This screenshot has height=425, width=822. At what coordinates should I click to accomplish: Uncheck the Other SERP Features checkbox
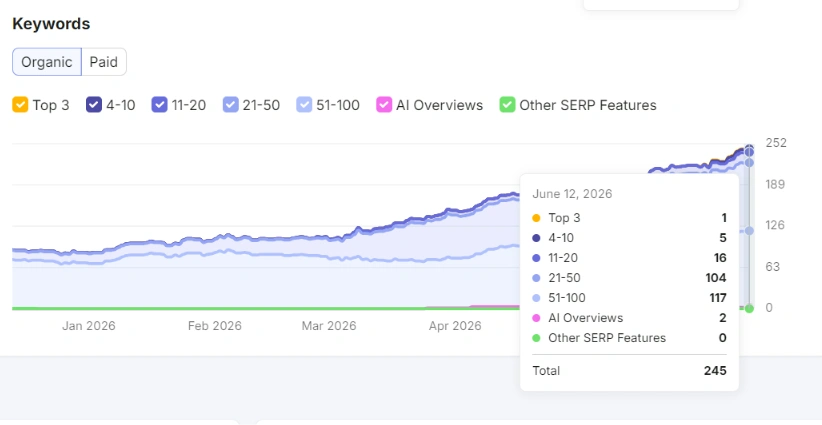pyautogui.click(x=507, y=105)
